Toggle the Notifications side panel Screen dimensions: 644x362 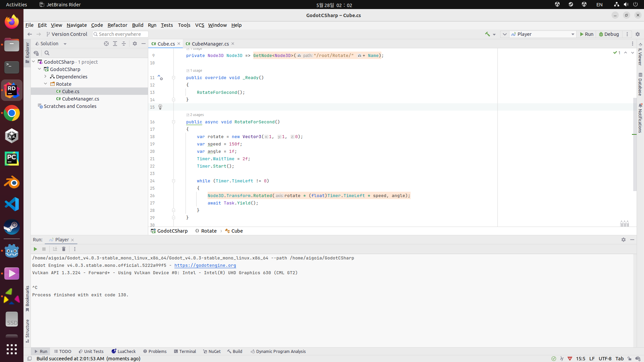click(640, 118)
